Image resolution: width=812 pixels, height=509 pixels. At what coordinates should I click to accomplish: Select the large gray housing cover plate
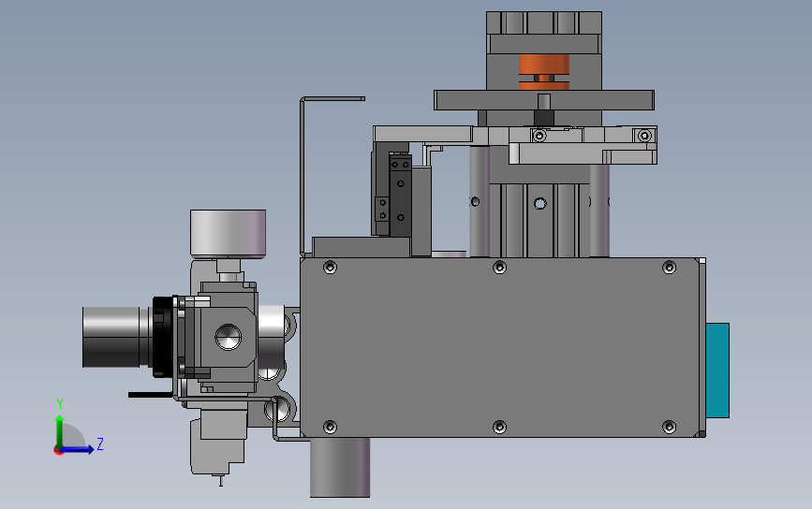pos(500,347)
